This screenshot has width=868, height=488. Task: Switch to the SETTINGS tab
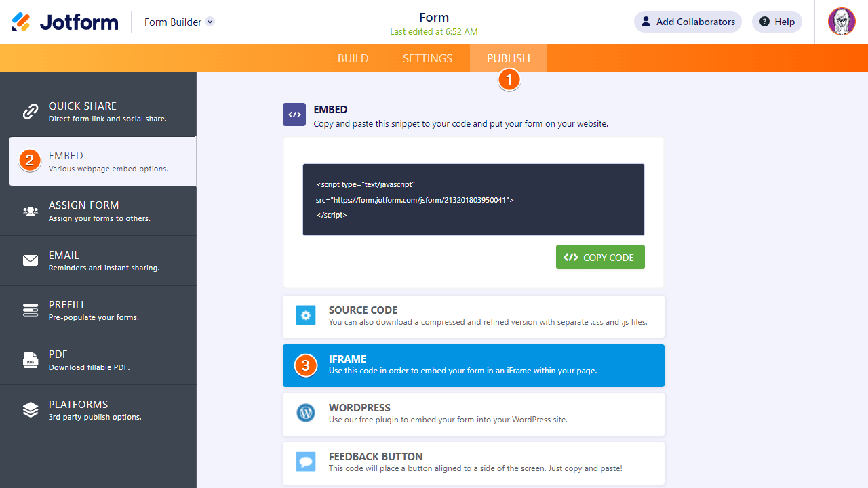(428, 58)
